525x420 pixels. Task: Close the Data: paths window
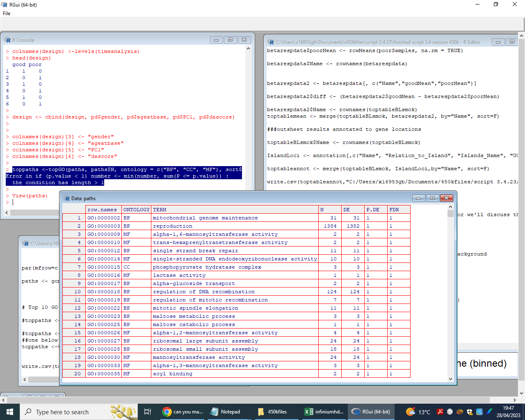tap(446, 198)
